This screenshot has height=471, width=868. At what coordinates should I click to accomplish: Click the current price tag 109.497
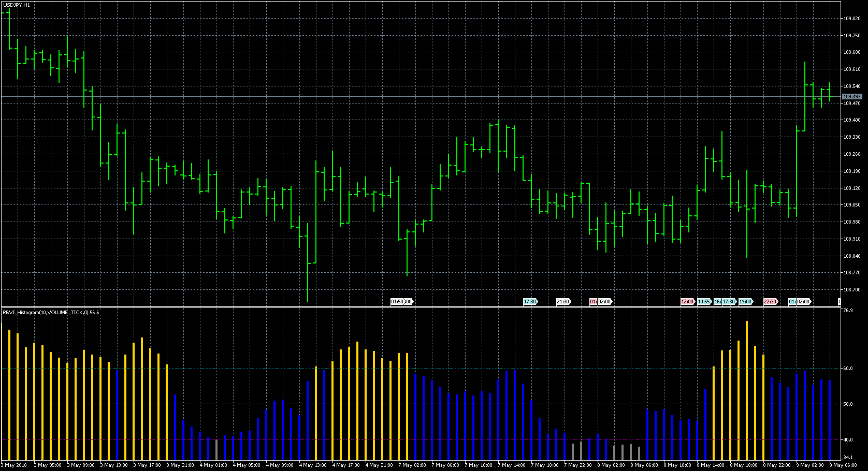(852, 97)
